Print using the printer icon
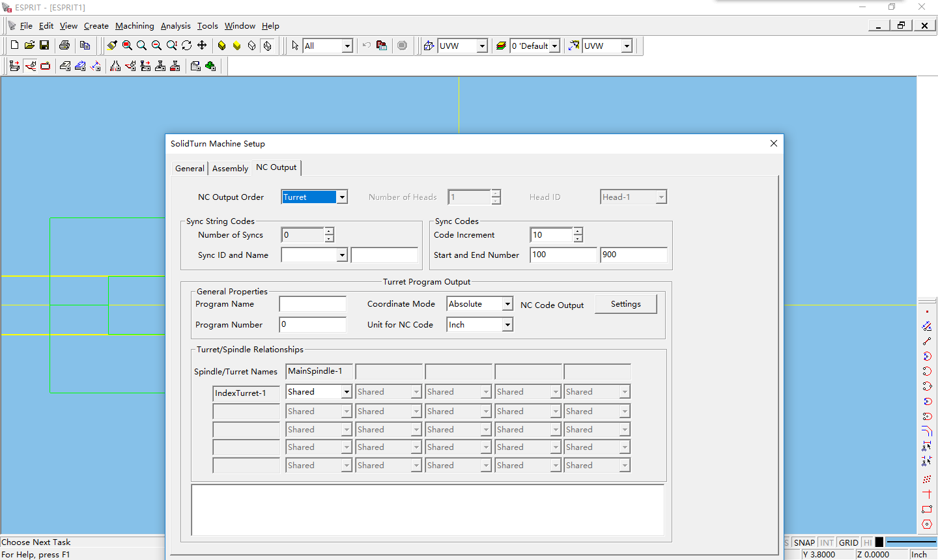 64,45
